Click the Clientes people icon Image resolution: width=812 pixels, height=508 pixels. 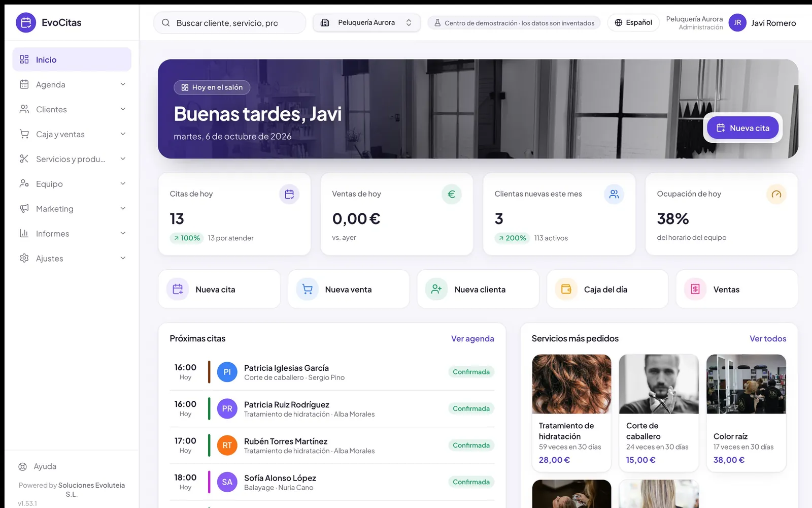24,109
